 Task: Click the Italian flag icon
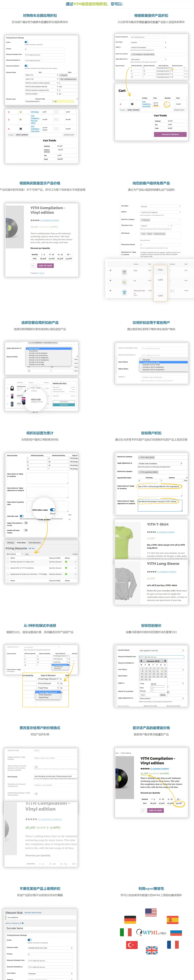(126, 932)
